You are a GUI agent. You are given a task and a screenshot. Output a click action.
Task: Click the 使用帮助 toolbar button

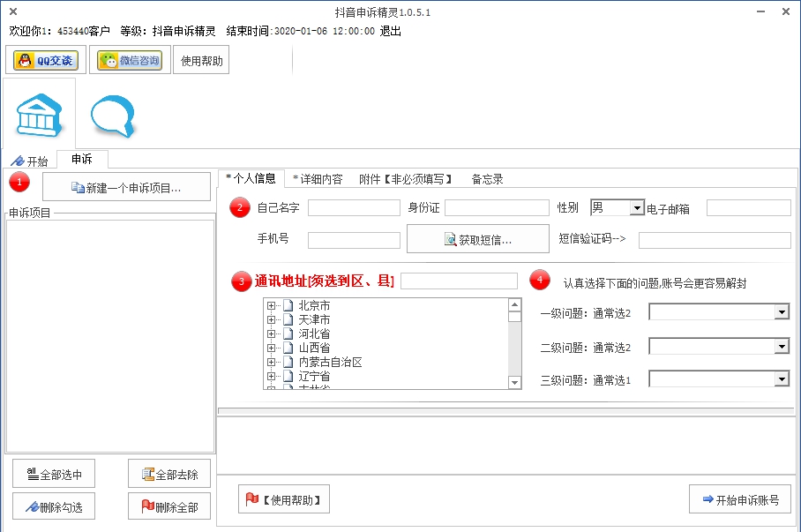point(201,60)
